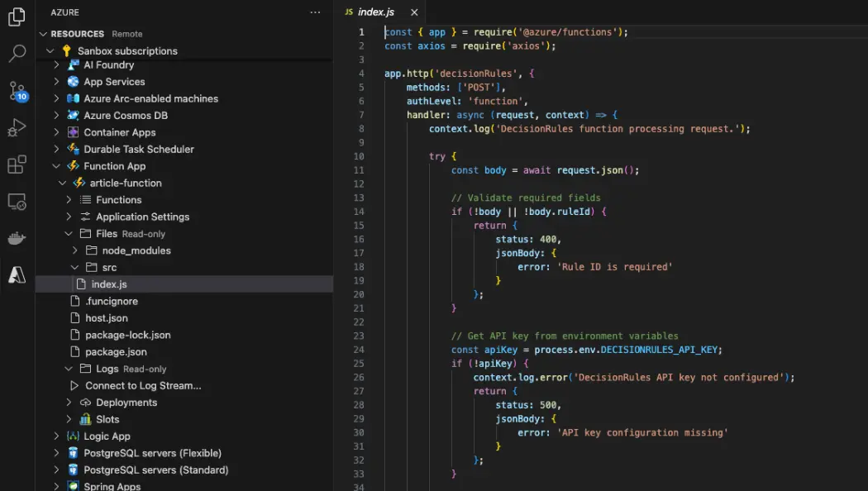The height and width of the screenshot is (491, 868).
Task: Open the Docker view icon
Action: pos(17,238)
